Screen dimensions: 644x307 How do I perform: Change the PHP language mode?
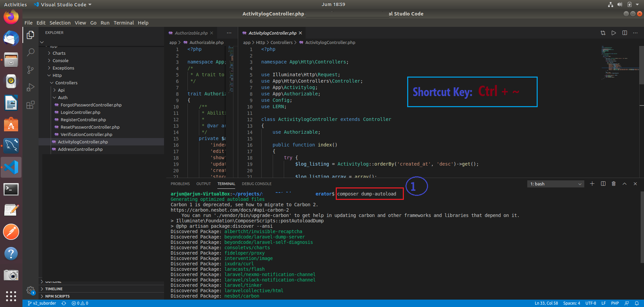(x=615, y=303)
